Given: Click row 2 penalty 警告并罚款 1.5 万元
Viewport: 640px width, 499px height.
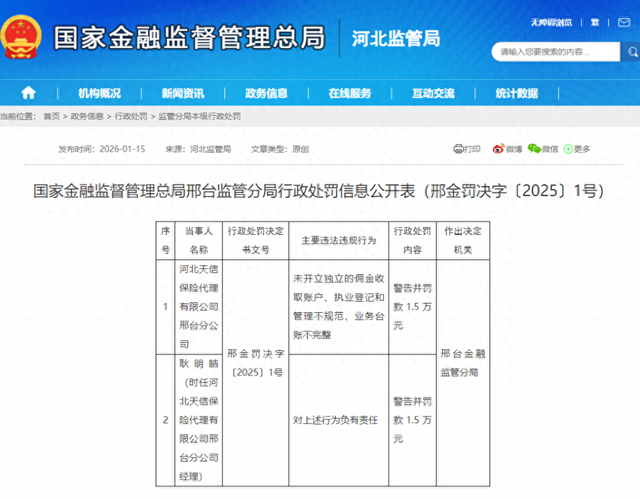Looking at the screenshot, I should [x=412, y=420].
